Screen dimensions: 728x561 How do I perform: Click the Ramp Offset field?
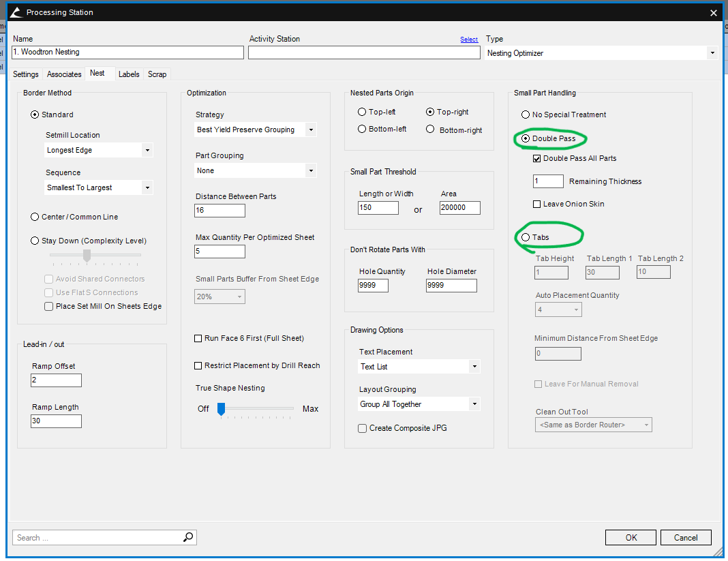56,380
